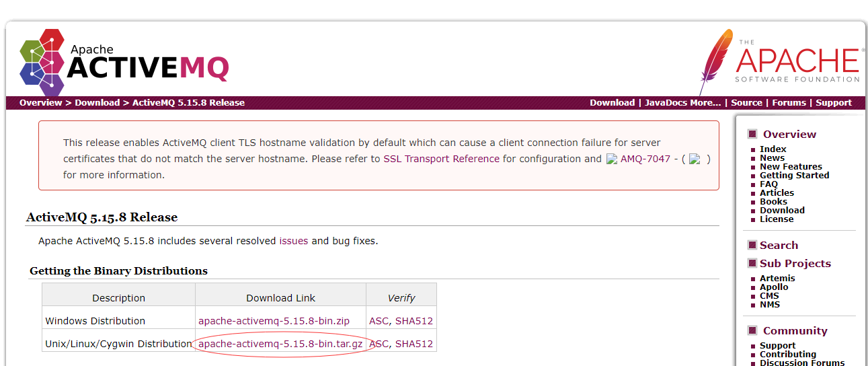Open JavaDocs More in top navigation
Image resolution: width=868 pixels, height=366 pixels.
[x=682, y=103]
